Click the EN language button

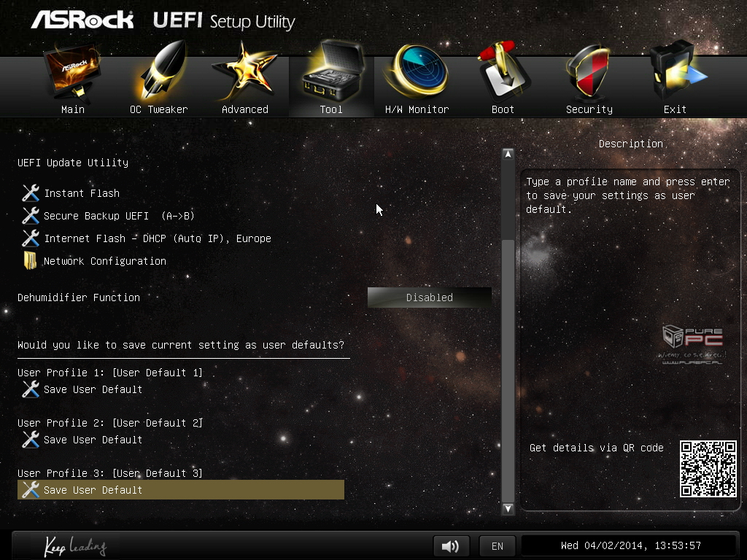[x=497, y=545]
